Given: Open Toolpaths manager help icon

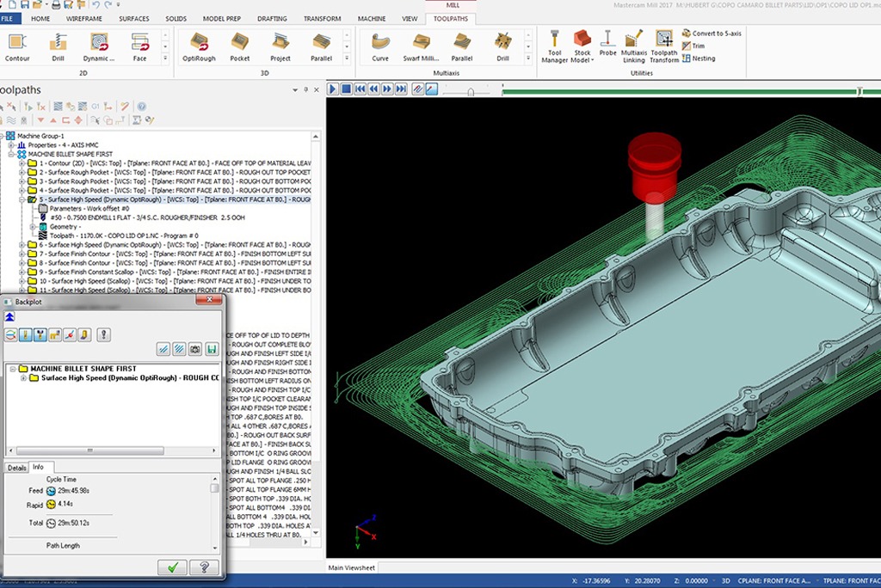Looking at the screenshot, I should 142,106.
